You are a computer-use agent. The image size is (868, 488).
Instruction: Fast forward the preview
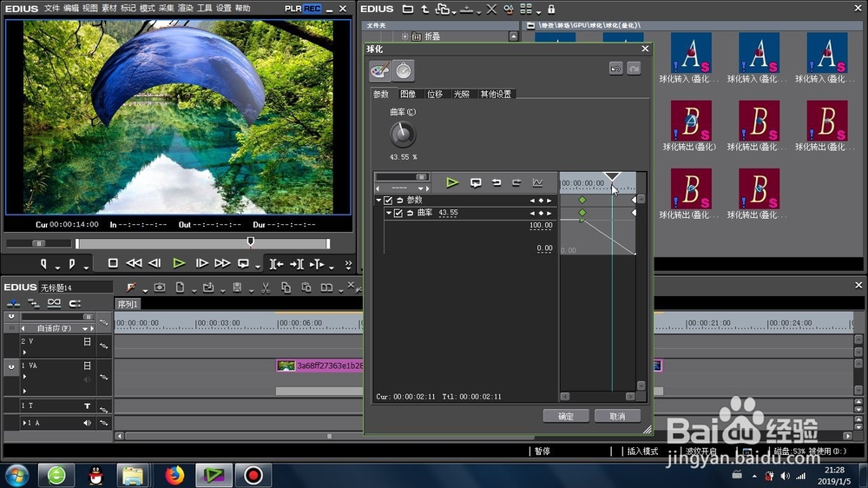click(222, 264)
